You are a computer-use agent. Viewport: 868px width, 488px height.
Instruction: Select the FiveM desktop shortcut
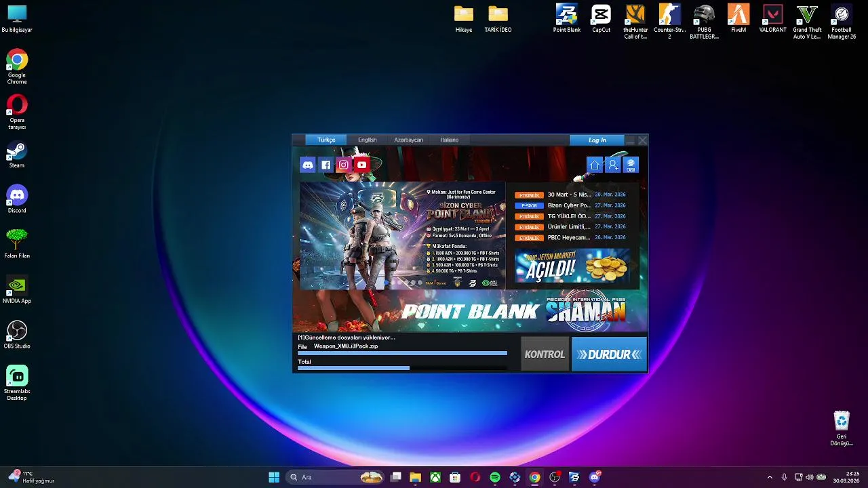click(x=738, y=19)
